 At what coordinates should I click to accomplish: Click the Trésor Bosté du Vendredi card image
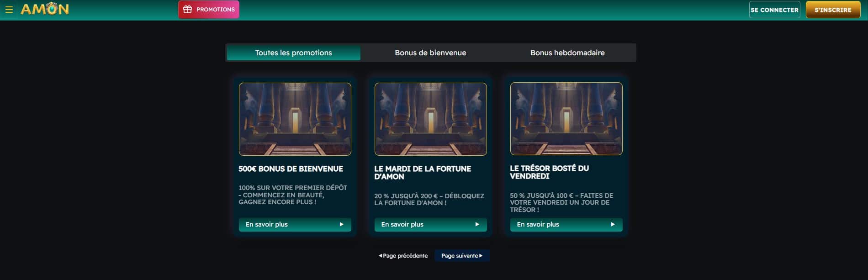566,119
